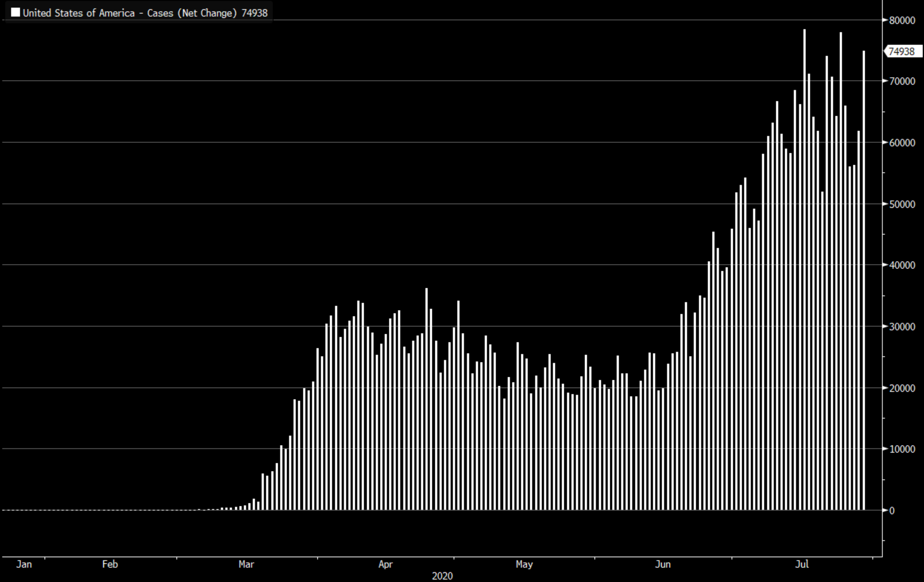Click the 70000 y-axis label
Image resolution: width=924 pixels, height=582 pixels.
tap(902, 81)
